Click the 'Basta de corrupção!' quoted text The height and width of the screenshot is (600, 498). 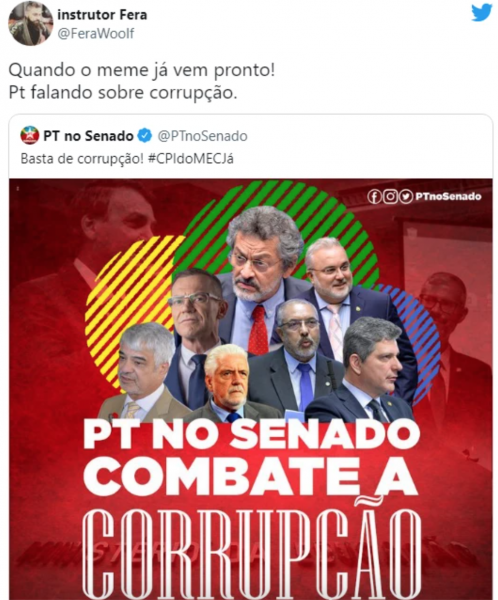pyautogui.click(x=82, y=158)
